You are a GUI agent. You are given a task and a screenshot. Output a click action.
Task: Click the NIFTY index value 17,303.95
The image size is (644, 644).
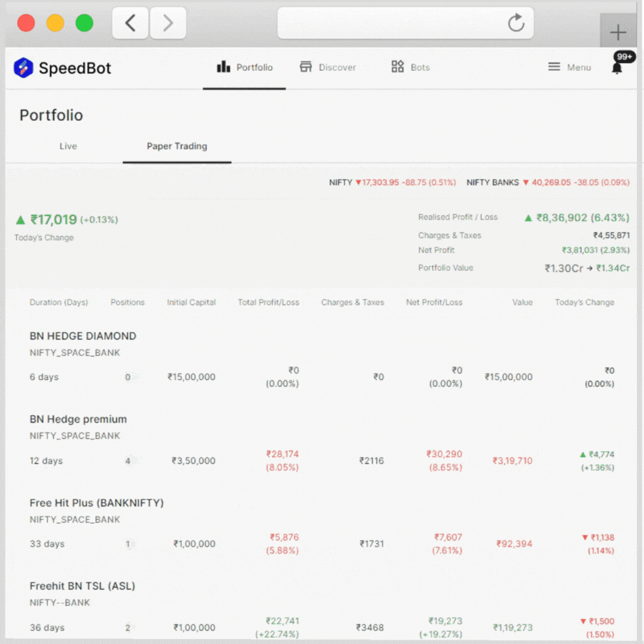[x=381, y=182]
